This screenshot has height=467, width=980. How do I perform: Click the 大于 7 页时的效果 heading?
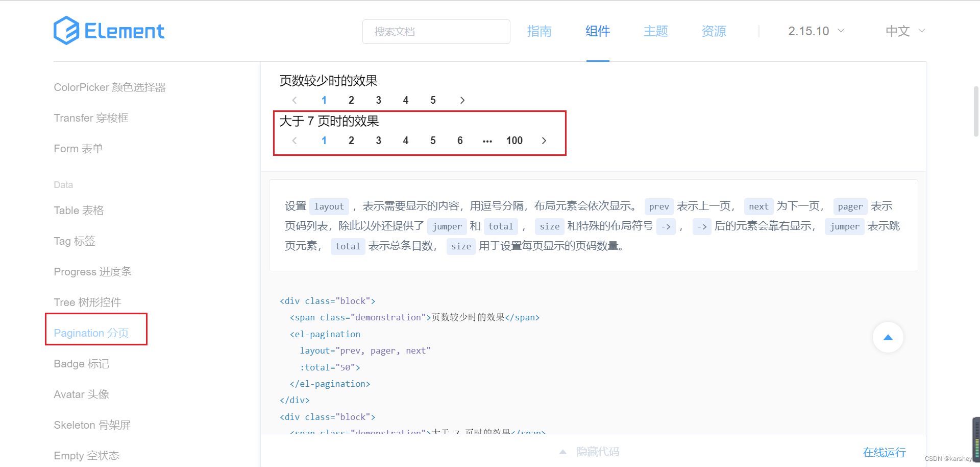[x=329, y=121]
